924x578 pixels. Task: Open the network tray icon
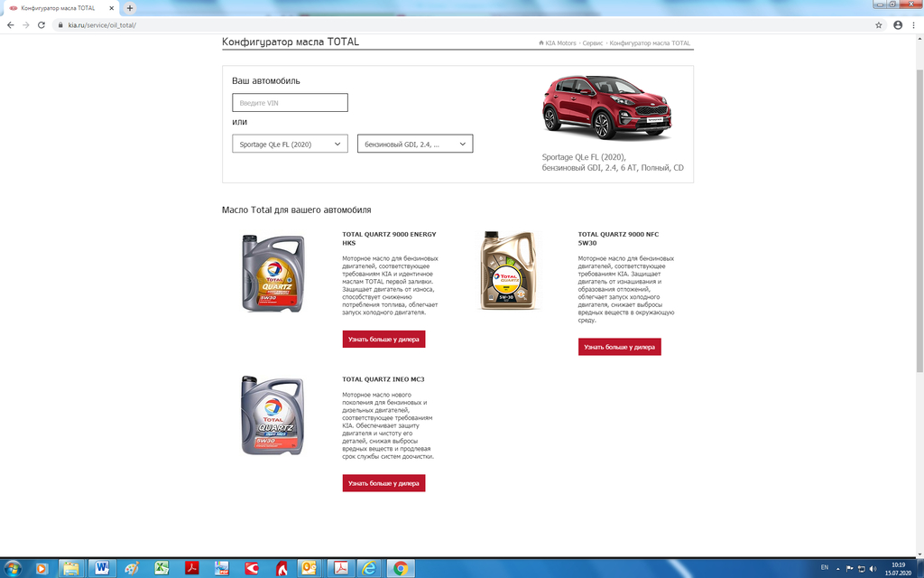coord(861,569)
